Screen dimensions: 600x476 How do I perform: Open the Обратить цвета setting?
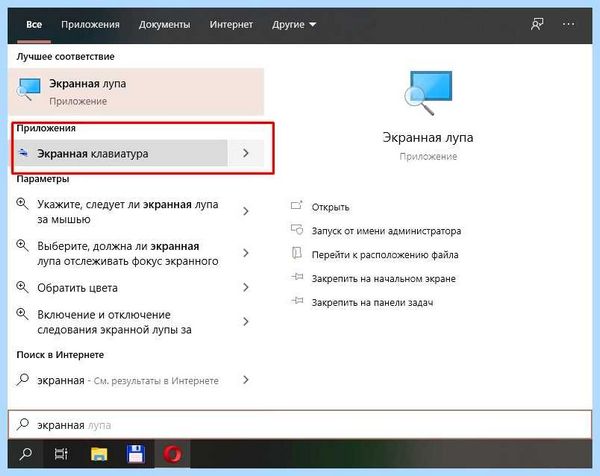[77, 288]
